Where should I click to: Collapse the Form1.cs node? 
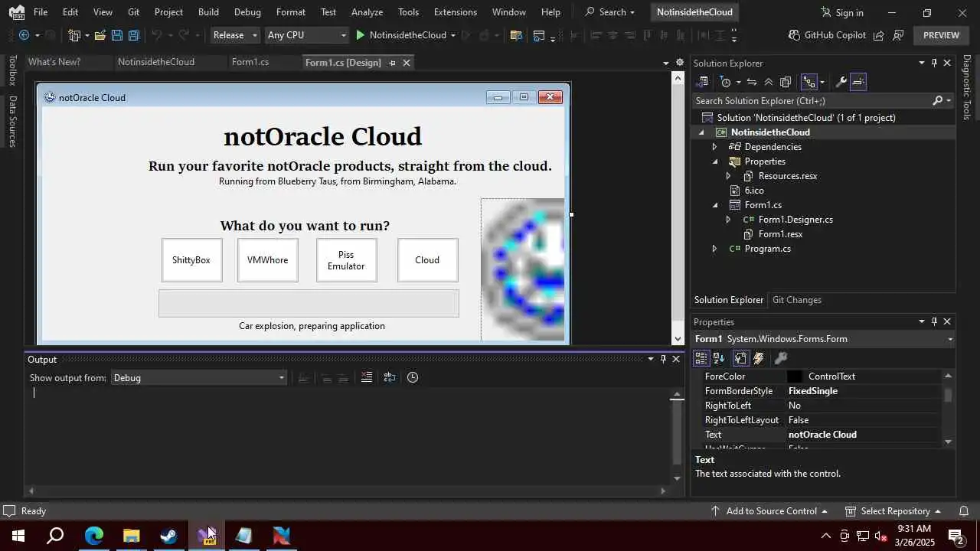point(715,205)
